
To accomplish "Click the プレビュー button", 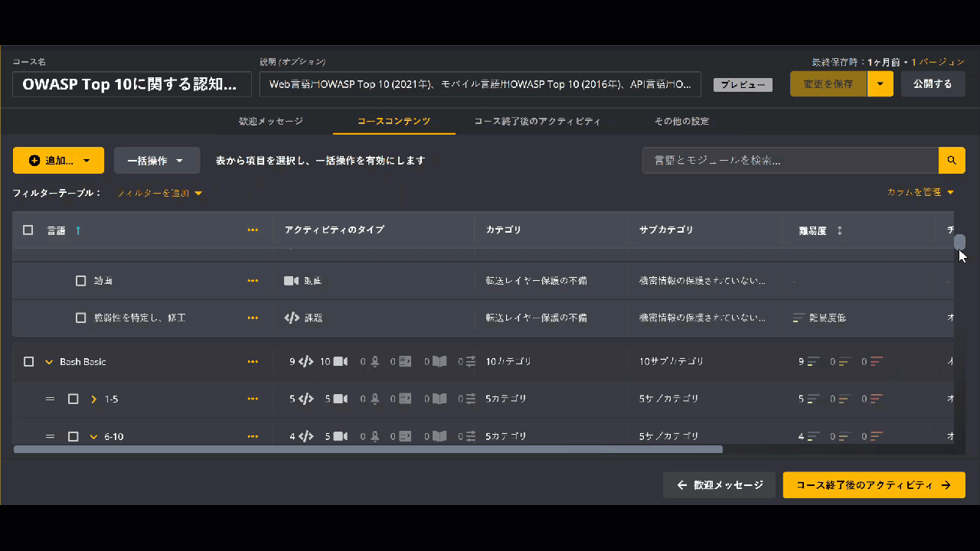I will pos(743,85).
